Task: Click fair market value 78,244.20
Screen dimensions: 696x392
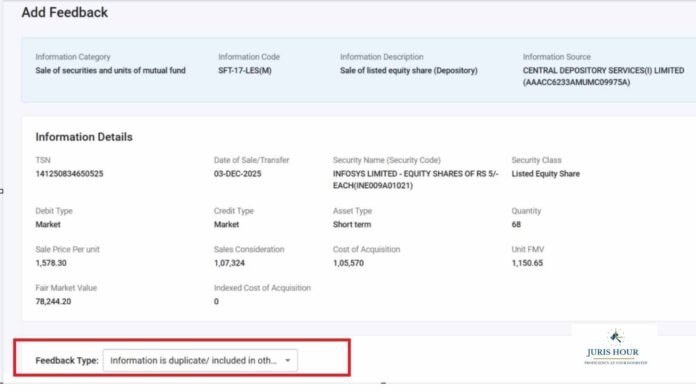Action: (53, 301)
